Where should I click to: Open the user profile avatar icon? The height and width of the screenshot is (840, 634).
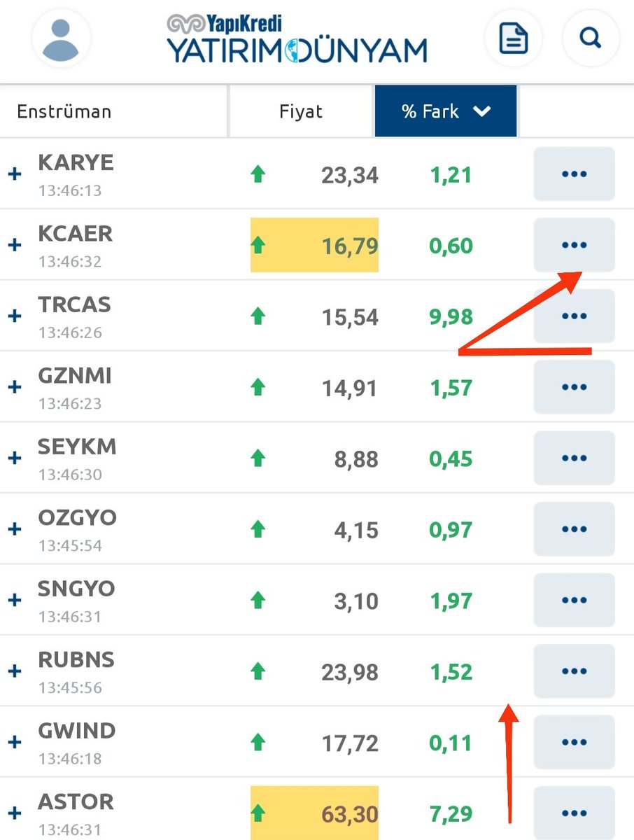(x=61, y=38)
